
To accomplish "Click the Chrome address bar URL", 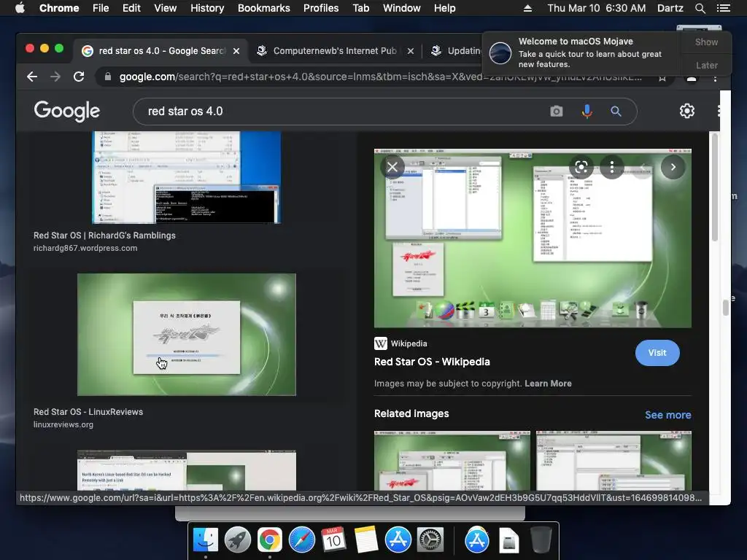I will (x=380, y=77).
